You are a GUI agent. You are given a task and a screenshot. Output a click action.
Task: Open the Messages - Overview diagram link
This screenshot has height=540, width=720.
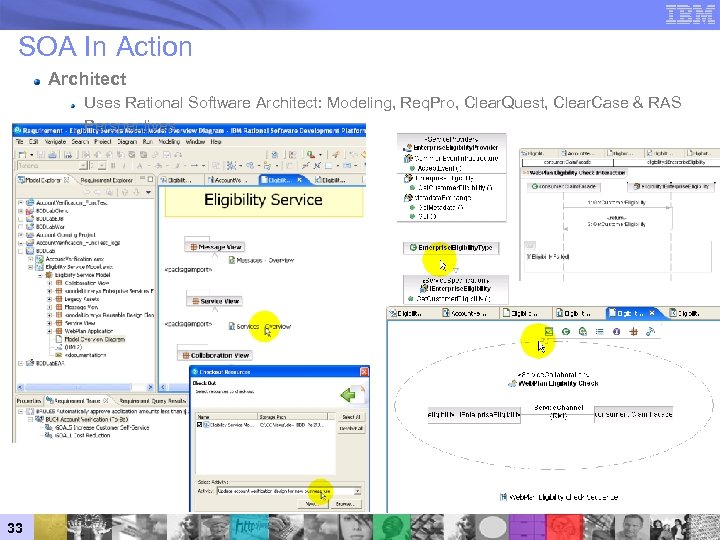[261, 260]
